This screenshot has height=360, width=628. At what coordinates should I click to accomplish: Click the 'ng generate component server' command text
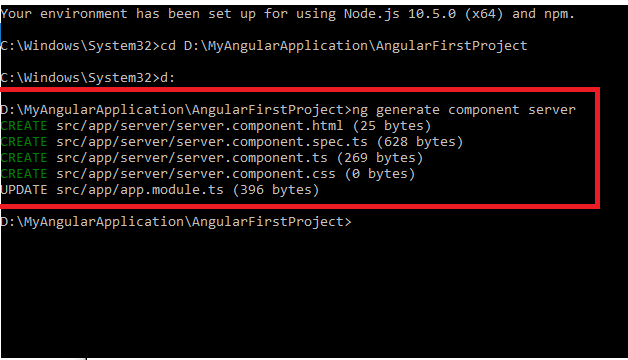click(x=464, y=110)
